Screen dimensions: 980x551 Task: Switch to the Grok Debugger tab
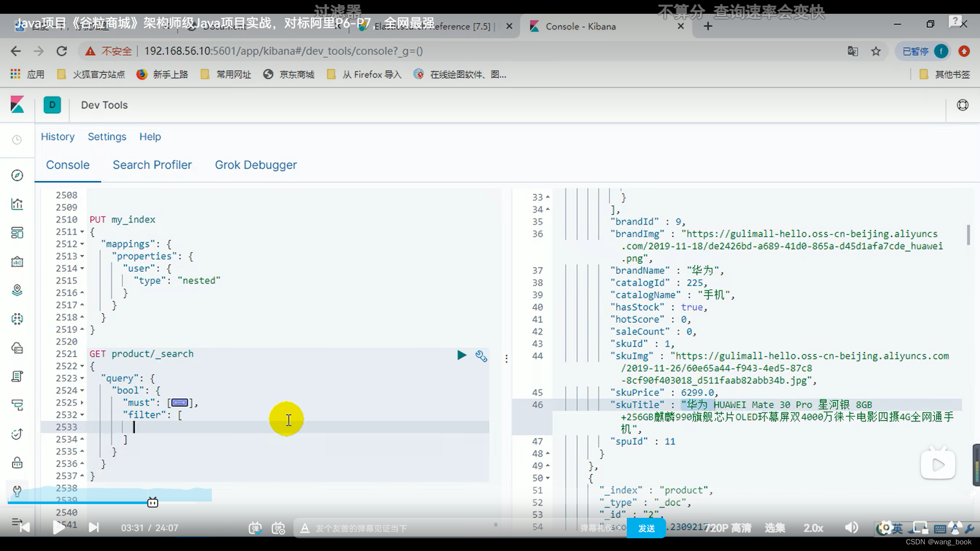tap(256, 165)
